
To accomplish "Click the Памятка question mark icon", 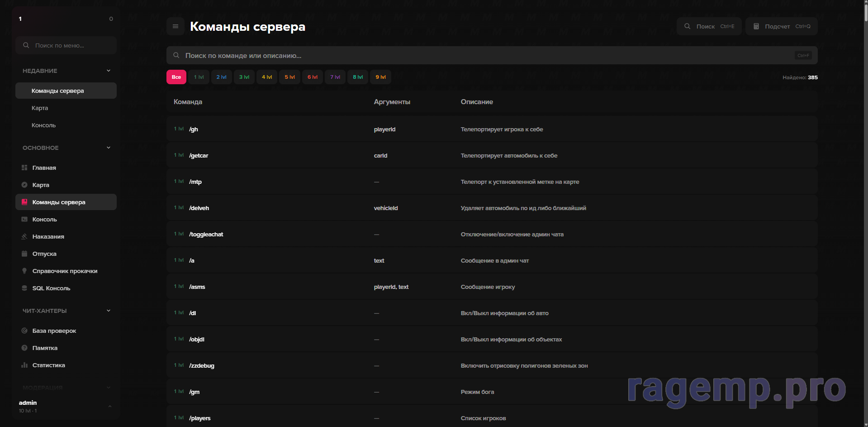I will coord(24,348).
